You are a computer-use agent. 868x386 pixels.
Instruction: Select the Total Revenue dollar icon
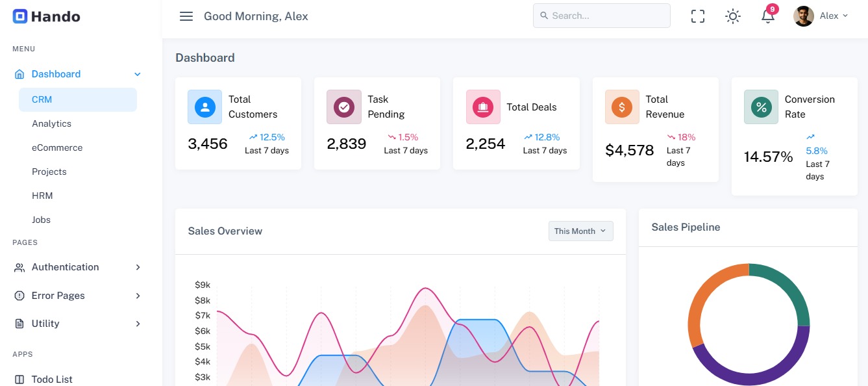622,107
